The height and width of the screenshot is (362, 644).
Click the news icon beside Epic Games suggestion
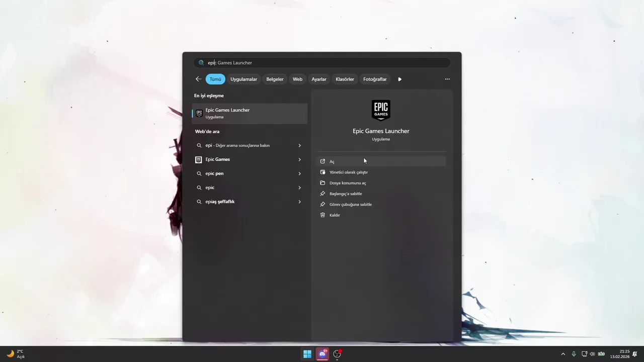click(199, 159)
